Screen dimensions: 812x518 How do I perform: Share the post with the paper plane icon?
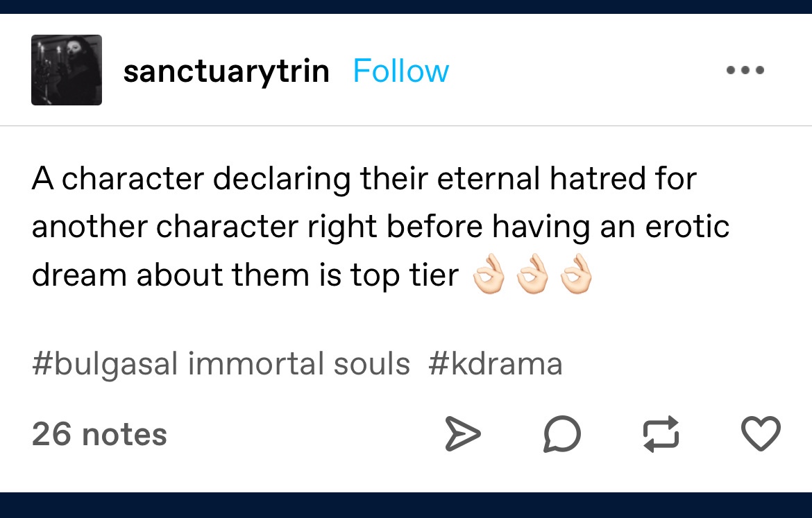[462, 435]
